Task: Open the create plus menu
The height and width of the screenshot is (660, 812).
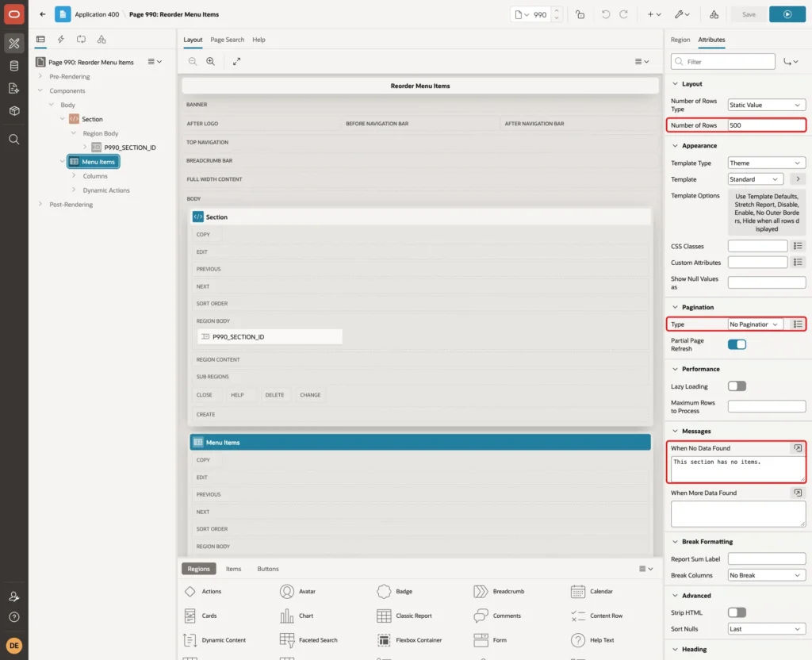Action: [x=654, y=14]
